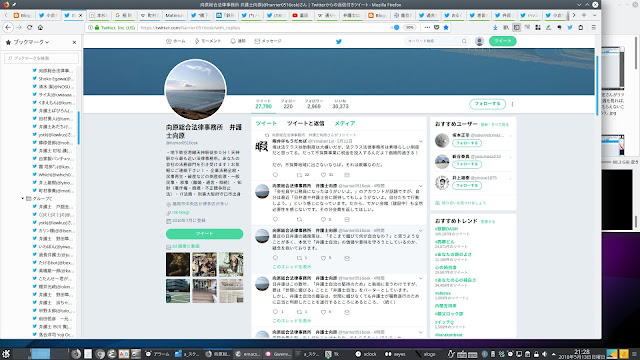Open the account avatar menu in header
The width and height of the screenshot is (640, 360).
coord(480,41)
